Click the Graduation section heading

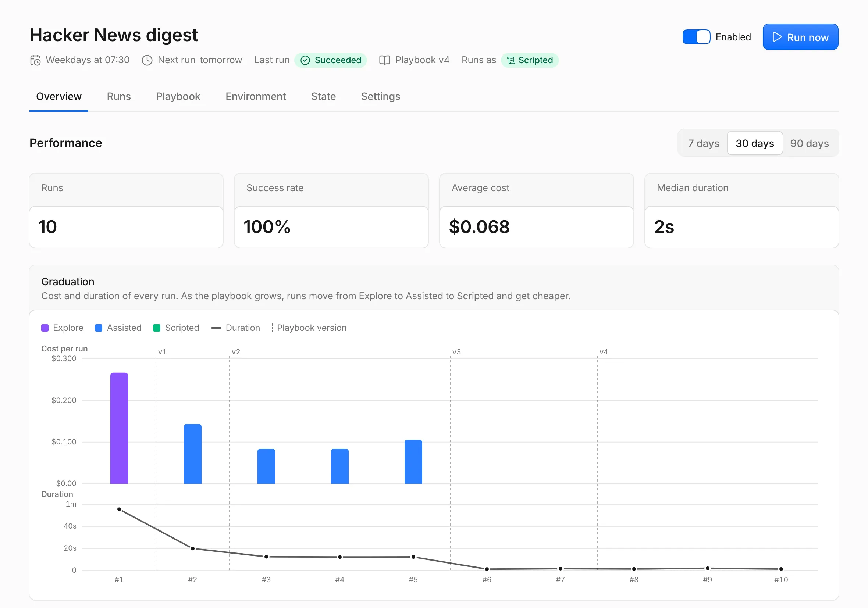(68, 282)
